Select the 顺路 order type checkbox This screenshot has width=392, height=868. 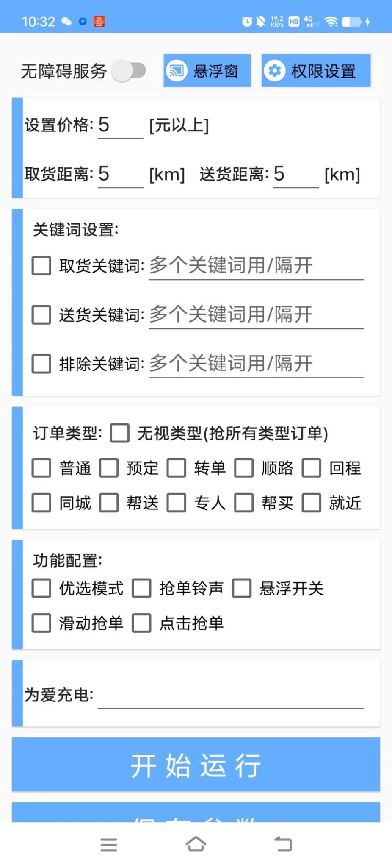point(244,468)
